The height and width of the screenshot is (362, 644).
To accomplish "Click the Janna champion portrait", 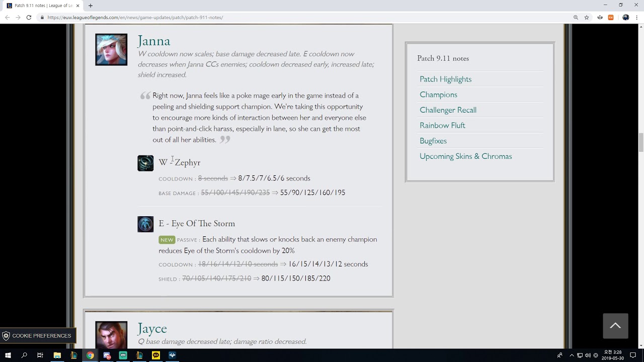I will pyautogui.click(x=111, y=50).
